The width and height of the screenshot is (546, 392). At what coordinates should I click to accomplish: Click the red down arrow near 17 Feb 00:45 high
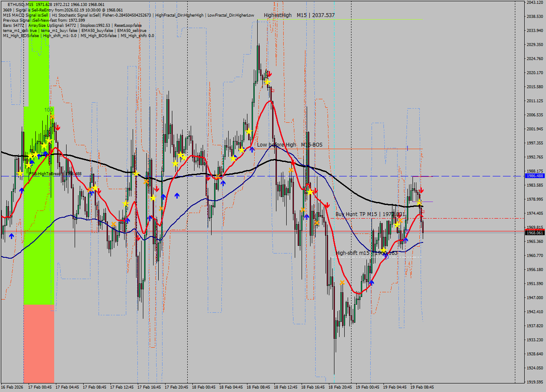[59, 127]
